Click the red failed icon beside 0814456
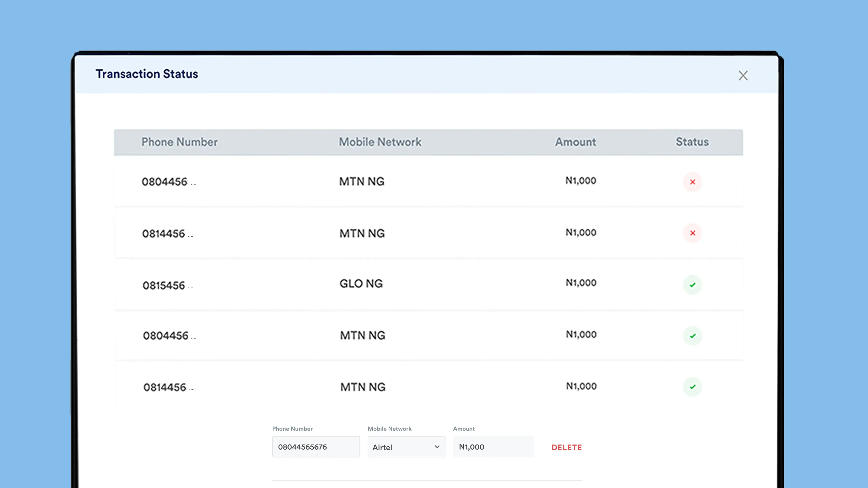This screenshot has height=488, width=868. click(x=692, y=233)
